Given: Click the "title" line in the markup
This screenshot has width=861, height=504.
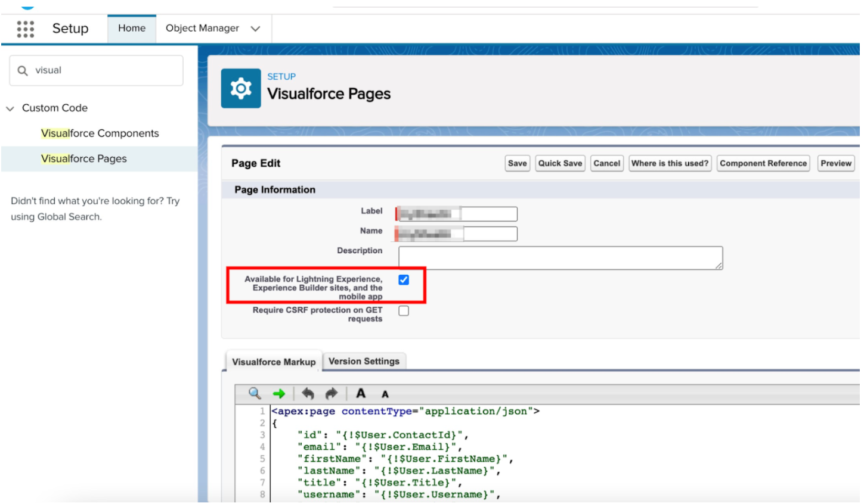Looking at the screenshot, I should point(379,483).
